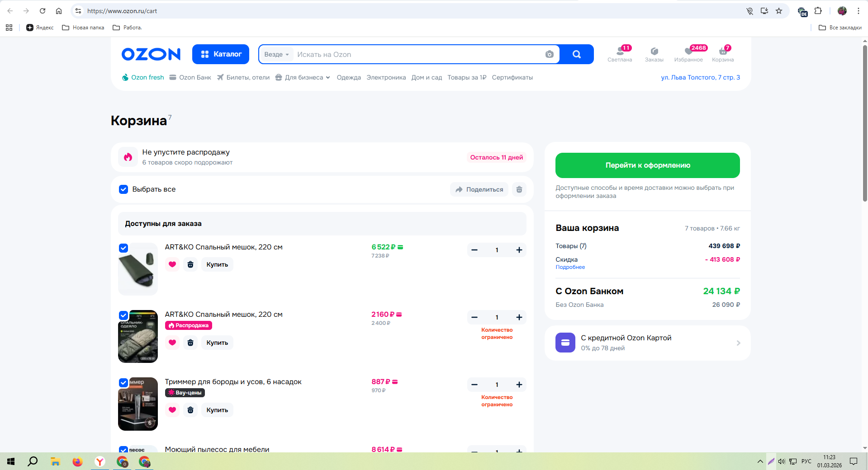Delete the beard trimmer from cart

[x=190, y=410]
